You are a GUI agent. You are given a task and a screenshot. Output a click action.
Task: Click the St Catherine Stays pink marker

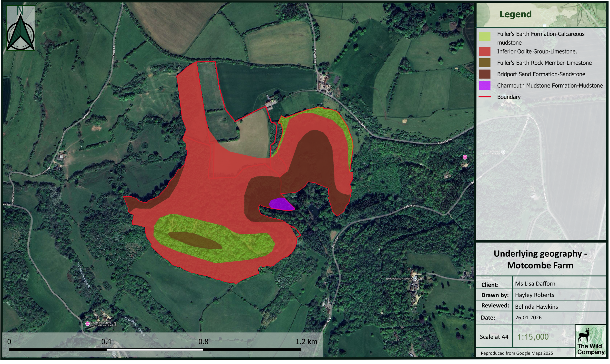click(88, 324)
